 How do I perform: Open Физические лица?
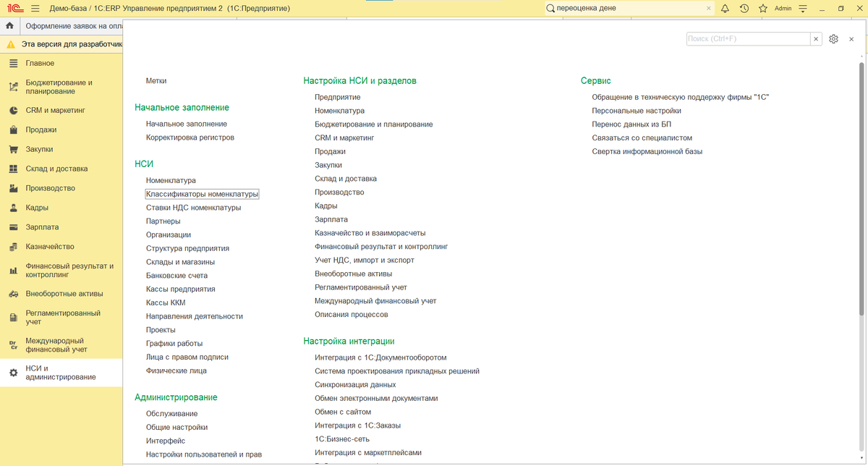pos(176,370)
